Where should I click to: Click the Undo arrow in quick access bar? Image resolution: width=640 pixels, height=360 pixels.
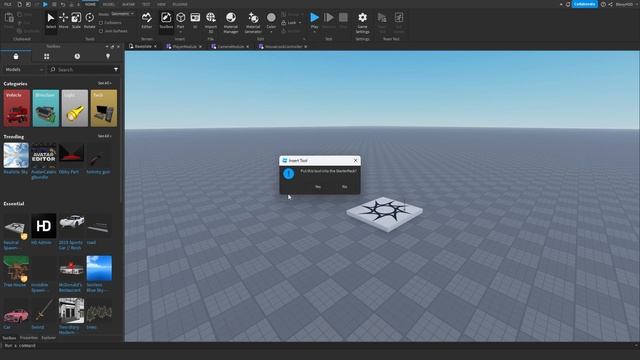tap(63, 4)
